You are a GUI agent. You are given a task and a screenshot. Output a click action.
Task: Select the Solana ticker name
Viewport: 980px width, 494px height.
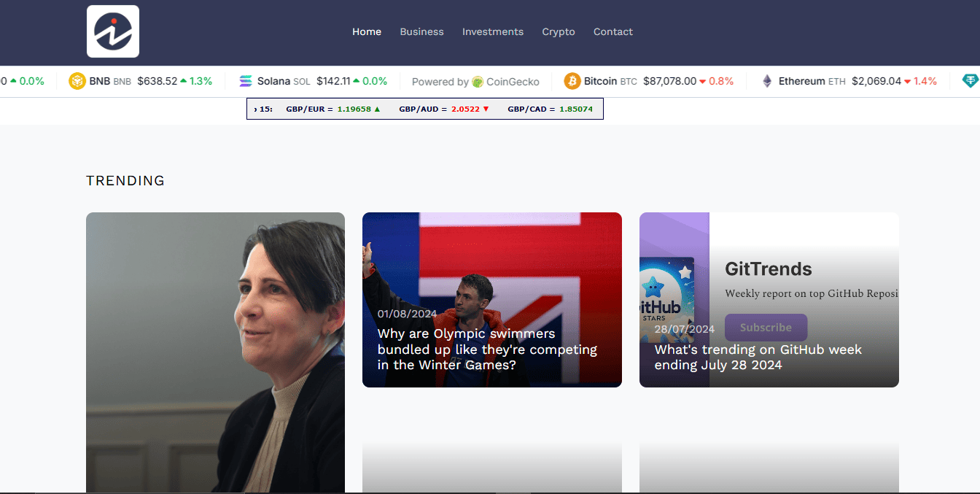click(273, 81)
